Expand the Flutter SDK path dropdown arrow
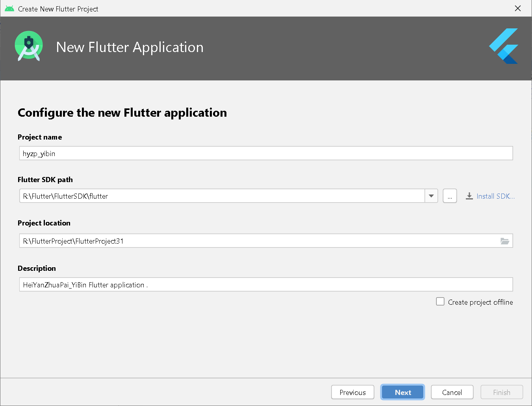The width and height of the screenshot is (532, 406). (431, 196)
